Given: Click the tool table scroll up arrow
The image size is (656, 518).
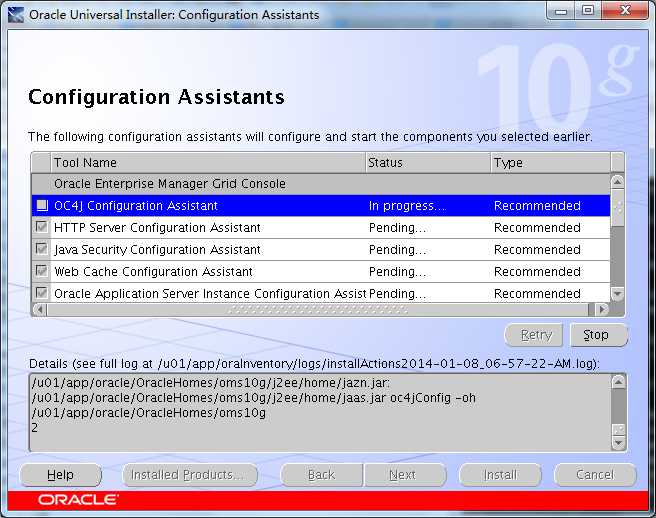Looking at the screenshot, I should coord(618,182).
